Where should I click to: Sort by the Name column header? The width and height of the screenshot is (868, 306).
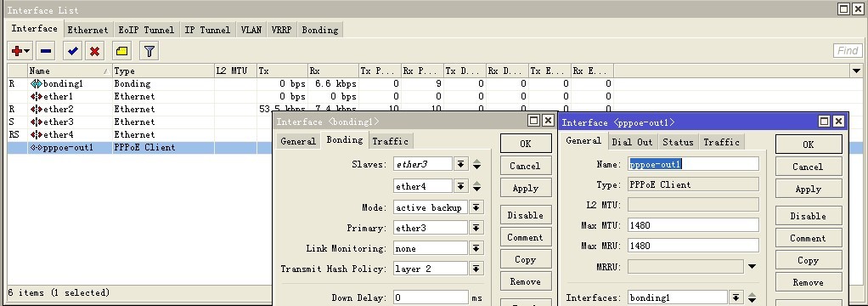tap(69, 71)
